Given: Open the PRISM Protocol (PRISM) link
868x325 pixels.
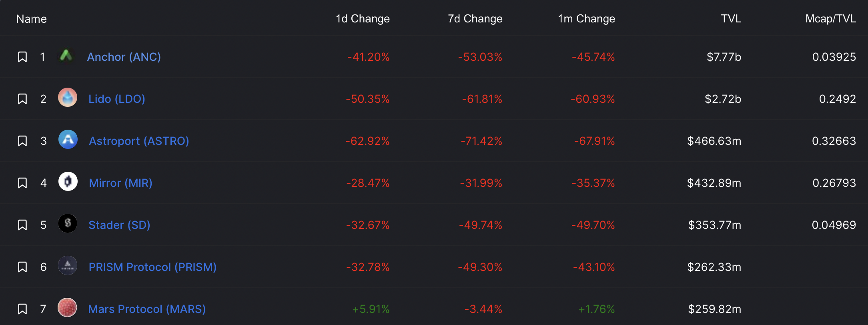Looking at the screenshot, I should pyautogui.click(x=152, y=267).
